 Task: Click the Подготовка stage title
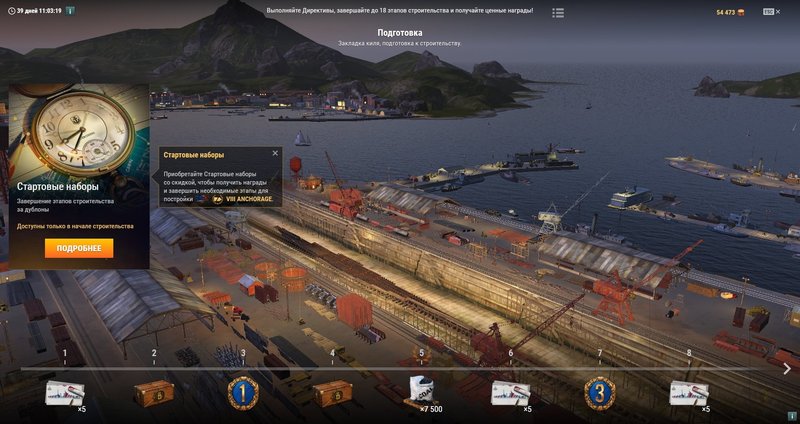click(x=399, y=33)
